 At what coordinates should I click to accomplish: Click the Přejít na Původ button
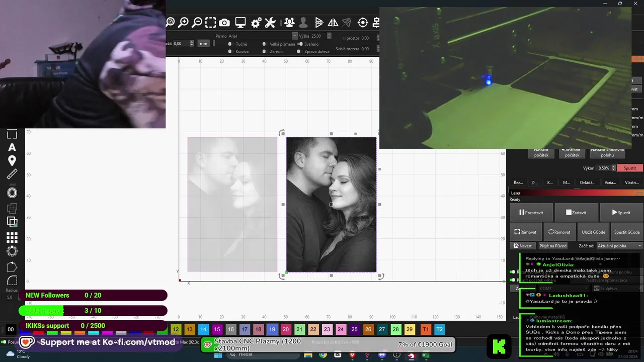pyautogui.click(x=553, y=246)
